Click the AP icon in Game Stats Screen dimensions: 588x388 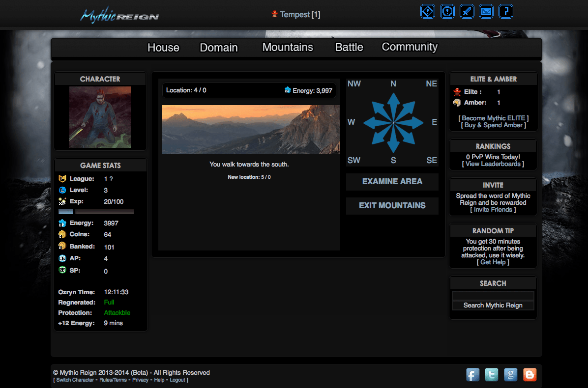[x=62, y=258]
